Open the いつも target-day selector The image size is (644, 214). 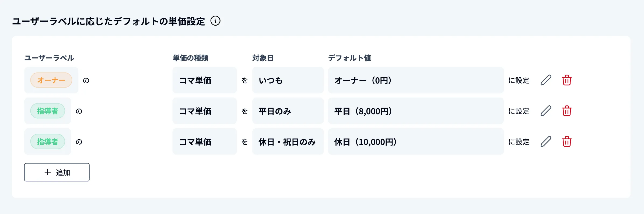point(288,80)
